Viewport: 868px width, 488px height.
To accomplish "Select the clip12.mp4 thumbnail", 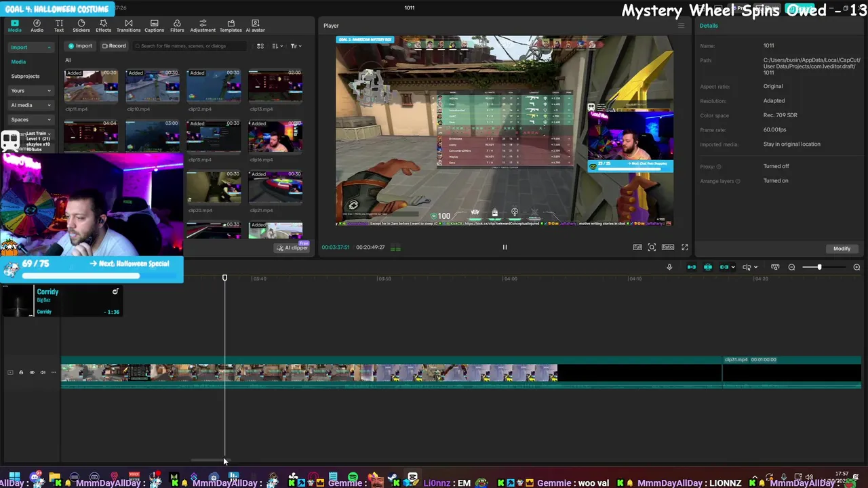I will coord(214,86).
